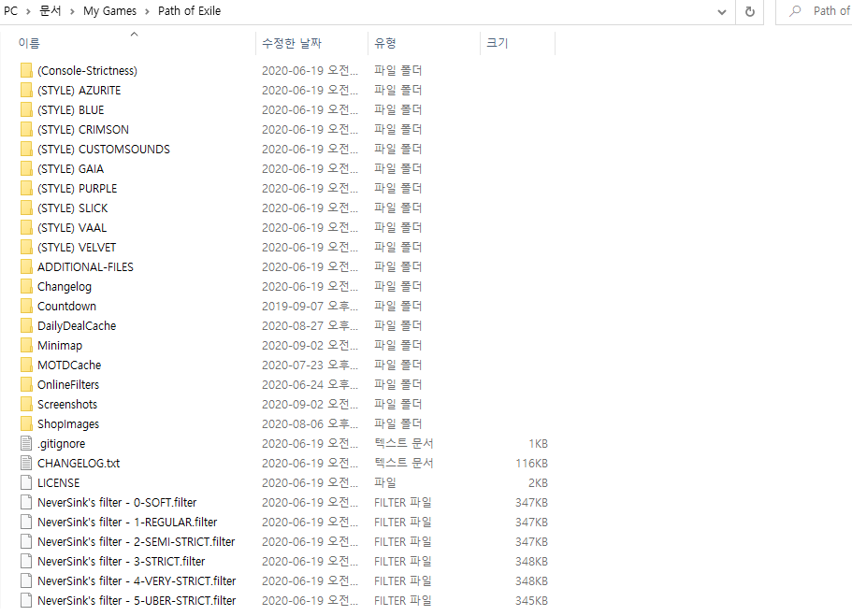Click the 2020-08-06 date for ShopImages

coord(310,423)
